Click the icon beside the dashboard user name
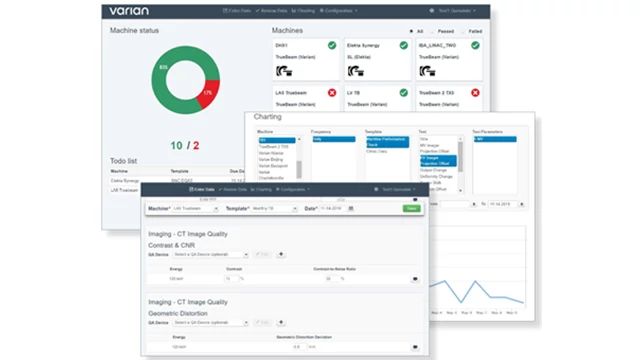The image size is (640, 360). [x=431, y=11]
